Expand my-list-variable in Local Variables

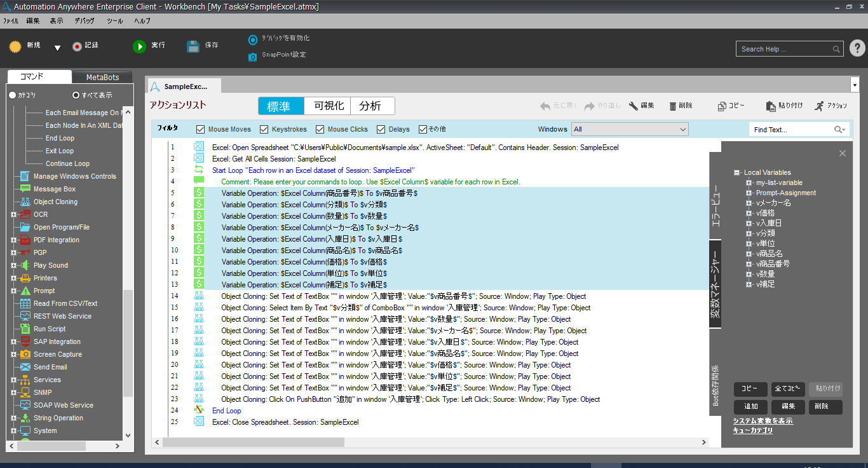(749, 182)
